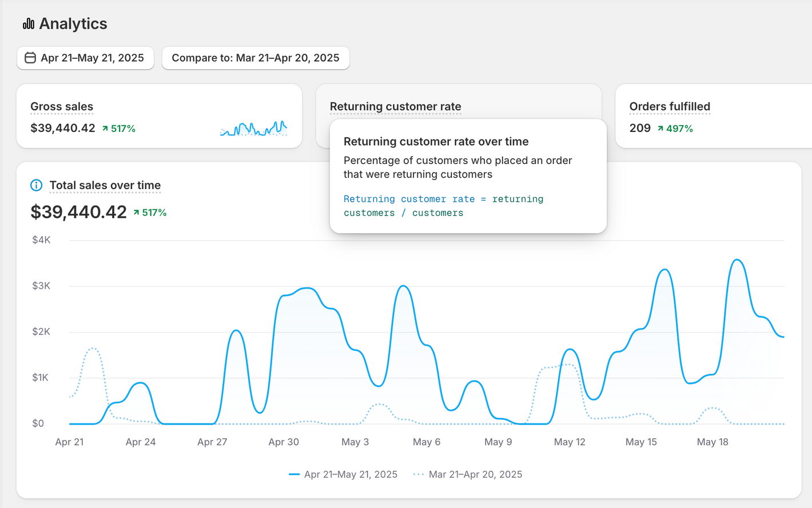Screen dimensions: 812x508
Task: Toggle the Mar 21–Apr 20, 2025 legend series
Action: coord(475,474)
